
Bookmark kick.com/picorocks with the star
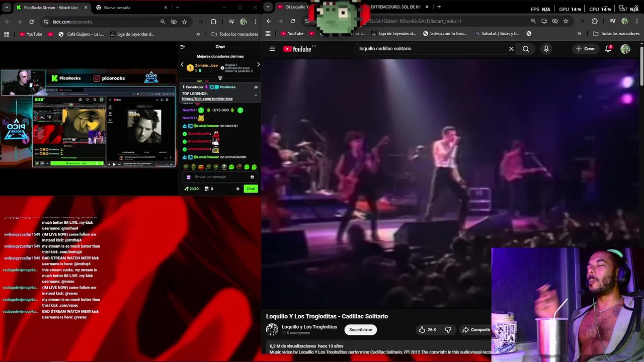(184, 22)
